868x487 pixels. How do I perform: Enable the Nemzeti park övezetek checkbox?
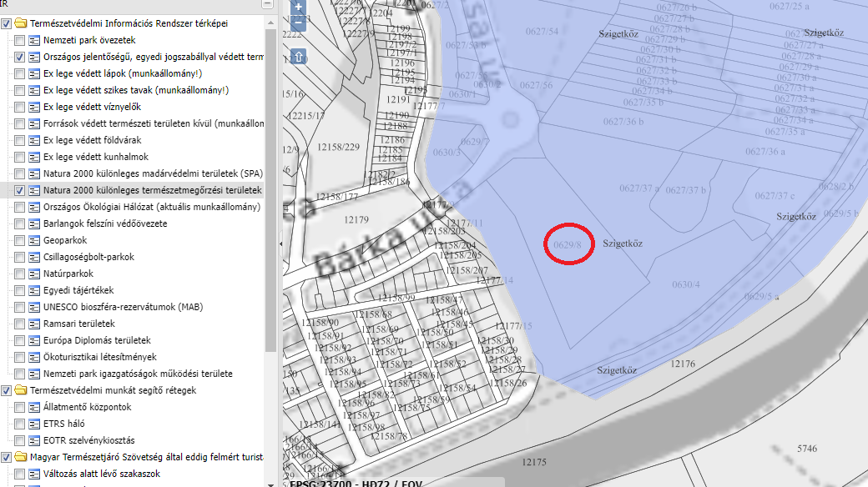point(19,40)
